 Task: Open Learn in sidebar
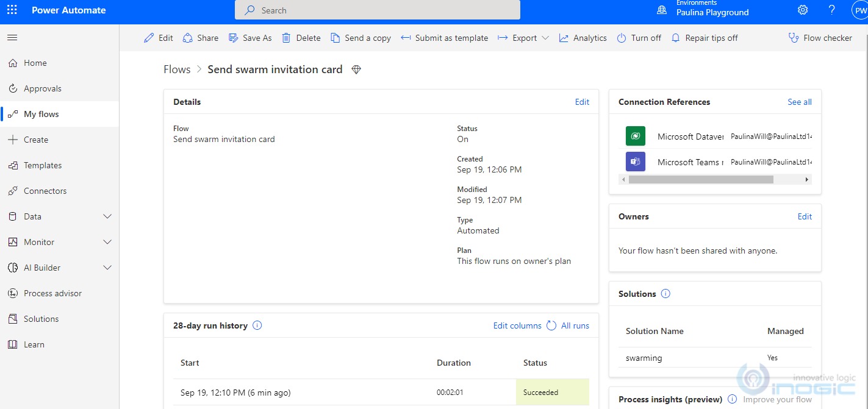click(x=60, y=344)
